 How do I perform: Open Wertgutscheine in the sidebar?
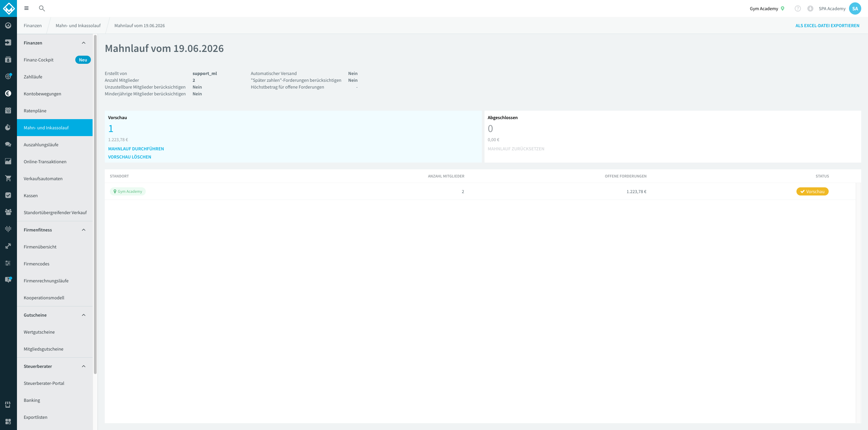pos(55,332)
